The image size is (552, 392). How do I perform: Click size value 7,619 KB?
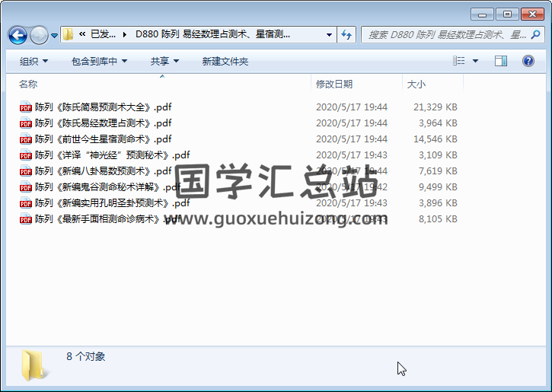[x=438, y=171]
